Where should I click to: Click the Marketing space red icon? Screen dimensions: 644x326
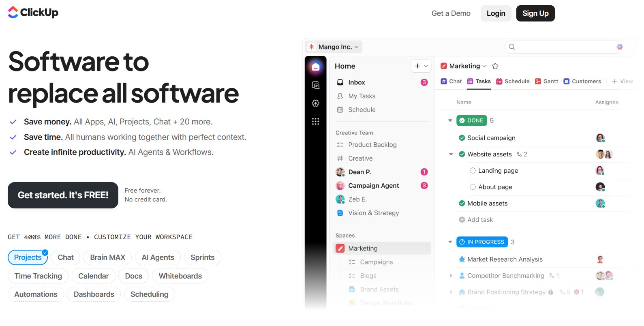(x=340, y=249)
